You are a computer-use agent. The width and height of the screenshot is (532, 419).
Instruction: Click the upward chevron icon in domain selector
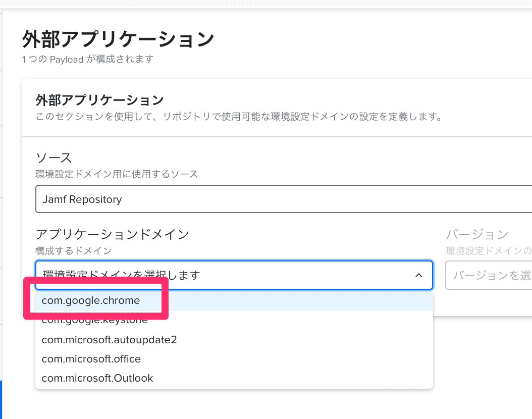[418, 275]
